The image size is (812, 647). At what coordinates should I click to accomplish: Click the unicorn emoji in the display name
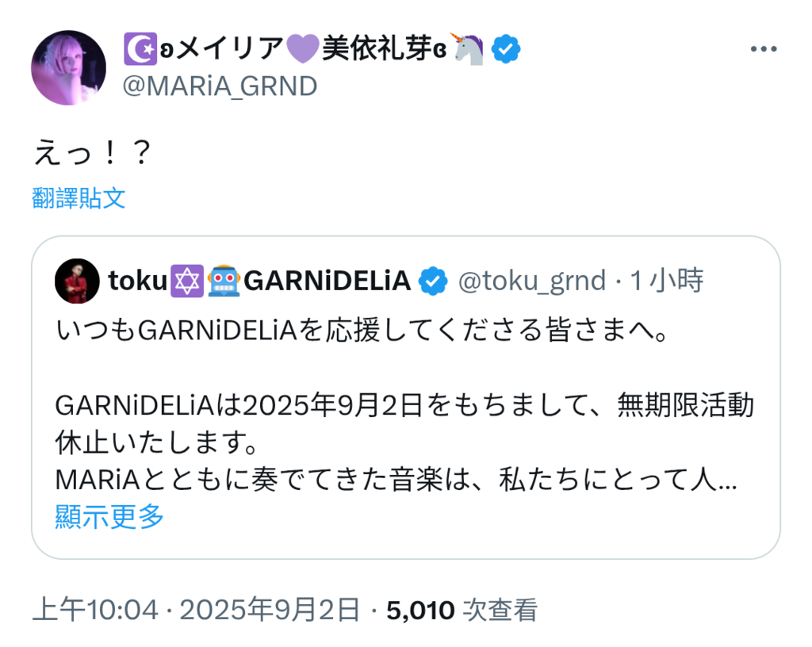tap(467, 49)
